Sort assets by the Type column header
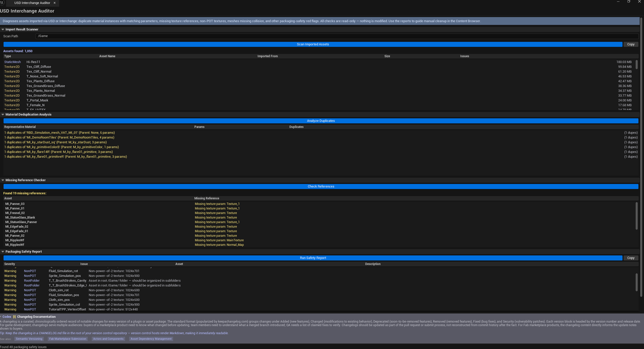 [x=8, y=56]
